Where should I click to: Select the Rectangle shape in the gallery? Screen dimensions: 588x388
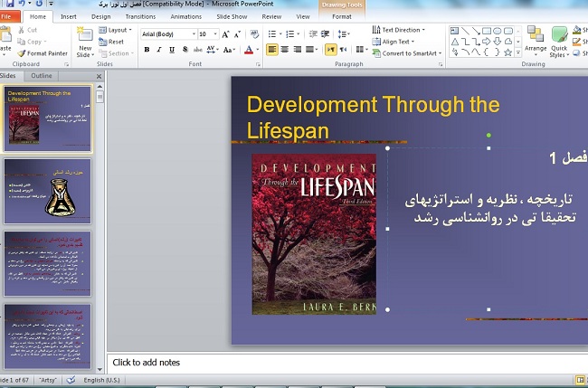click(x=487, y=31)
